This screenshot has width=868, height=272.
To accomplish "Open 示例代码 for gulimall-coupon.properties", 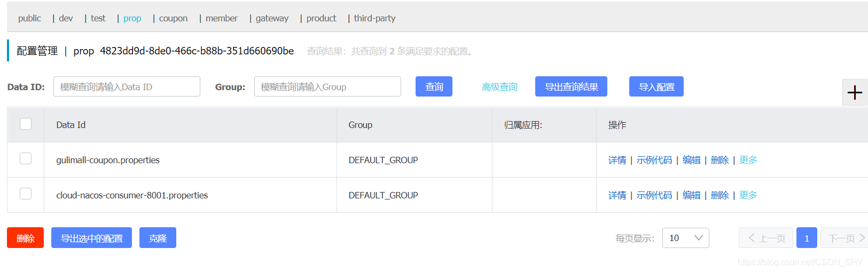I will click(654, 160).
